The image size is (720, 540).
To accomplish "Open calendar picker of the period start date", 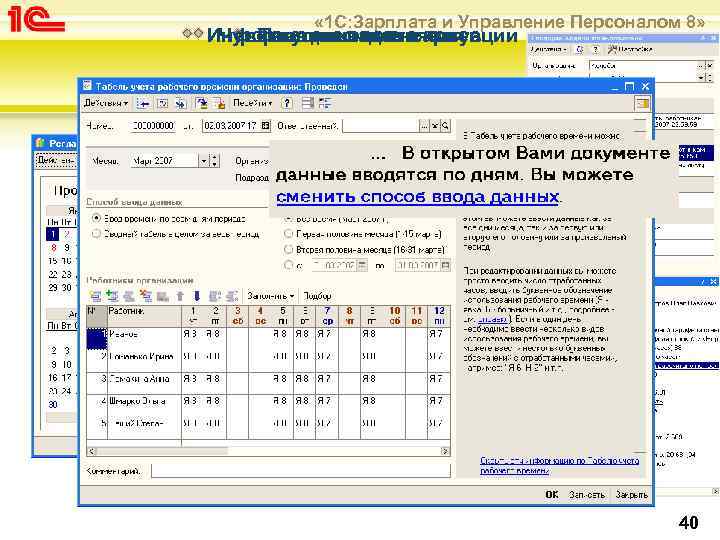I will (x=362, y=265).
